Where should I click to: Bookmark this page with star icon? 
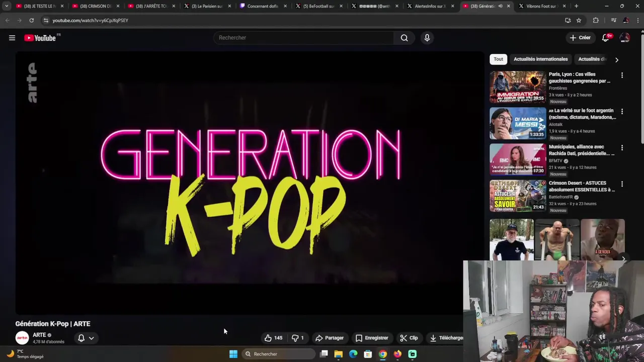point(579,20)
